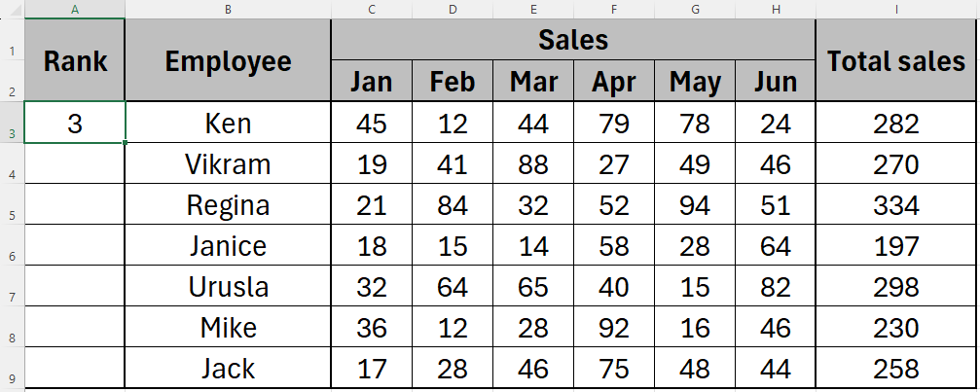
Task: Click Ken's rank cell showing 3
Action: pyautogui.click(x=75, y=124)
